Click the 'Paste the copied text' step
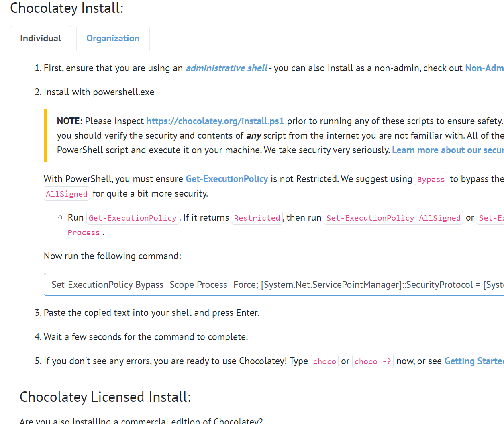The width and height of the screenshot is (504, 424). (x=151, y=313)
